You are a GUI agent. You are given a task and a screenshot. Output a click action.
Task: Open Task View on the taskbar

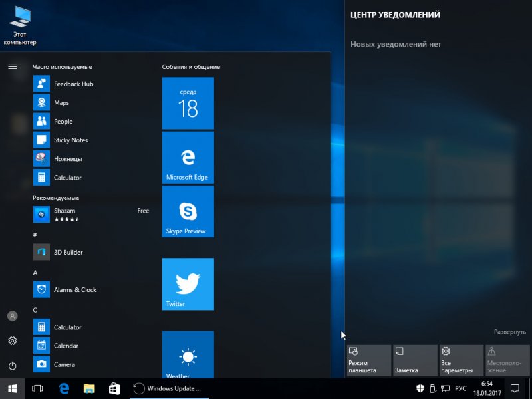(x=37, y=388)
